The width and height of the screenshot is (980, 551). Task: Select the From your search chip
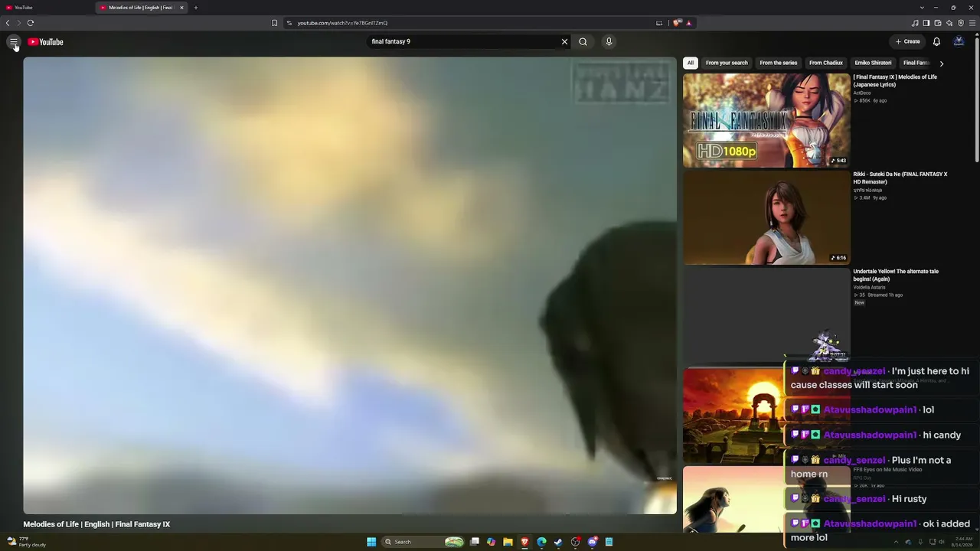pyautogui.click(x=727, y=63)
